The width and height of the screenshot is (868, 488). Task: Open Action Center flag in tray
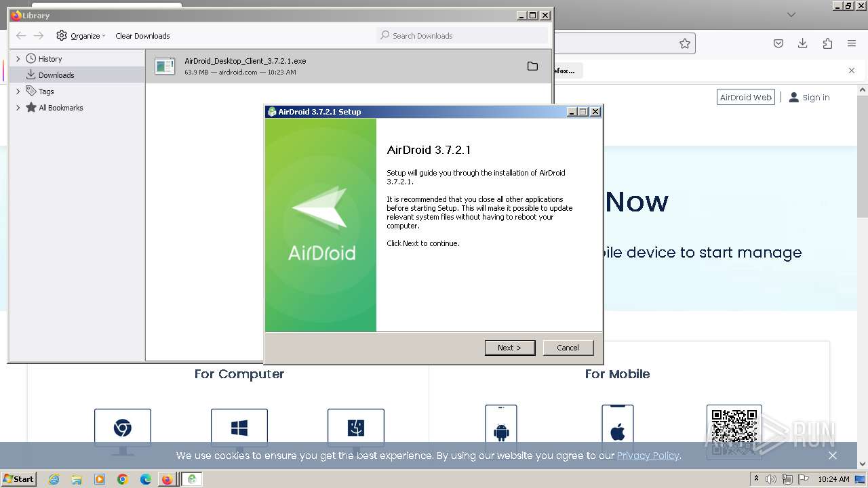(804, 479)
